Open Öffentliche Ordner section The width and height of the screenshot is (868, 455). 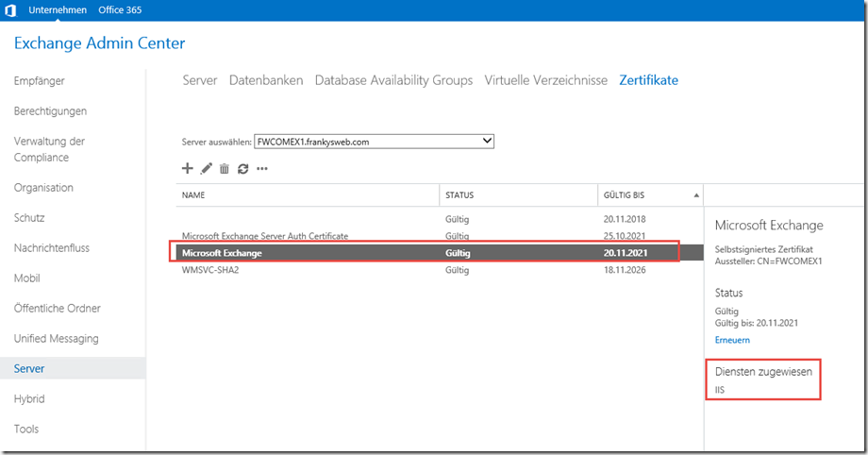pyautogui.click(x=58, y=308)
